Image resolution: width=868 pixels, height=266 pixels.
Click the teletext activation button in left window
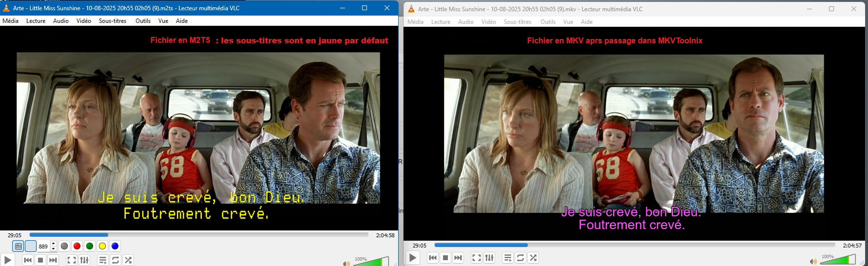[18, 246]
